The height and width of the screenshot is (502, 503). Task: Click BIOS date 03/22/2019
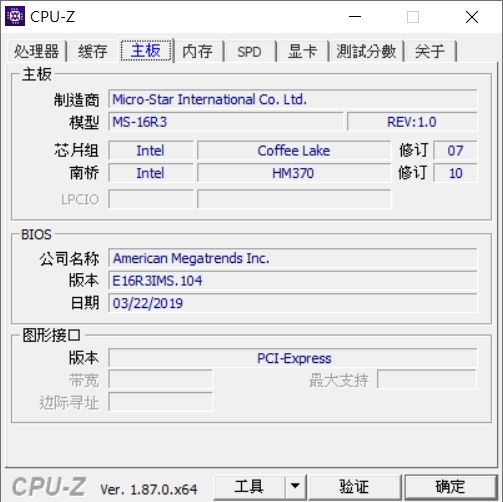click(x=293, y=303)
